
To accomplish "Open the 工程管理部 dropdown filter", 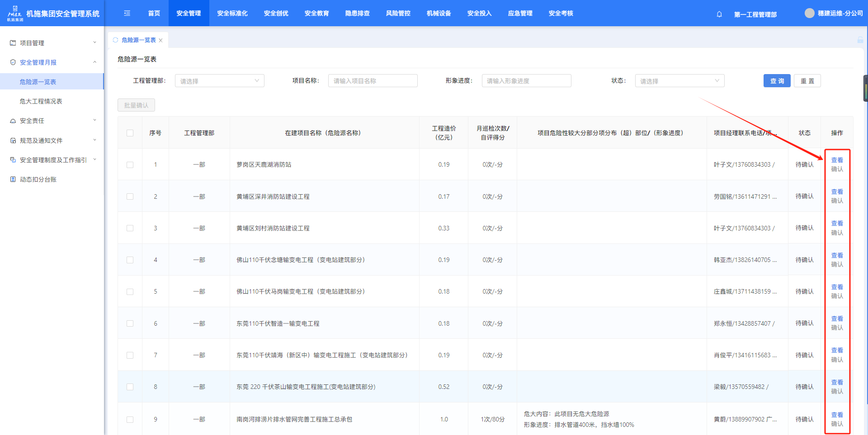I will click(x=219, y=81).
